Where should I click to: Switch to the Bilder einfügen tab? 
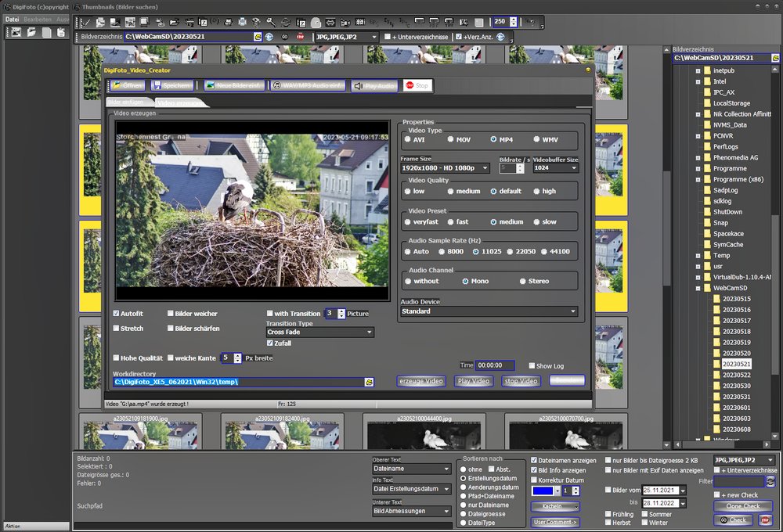tap(125, 102)
